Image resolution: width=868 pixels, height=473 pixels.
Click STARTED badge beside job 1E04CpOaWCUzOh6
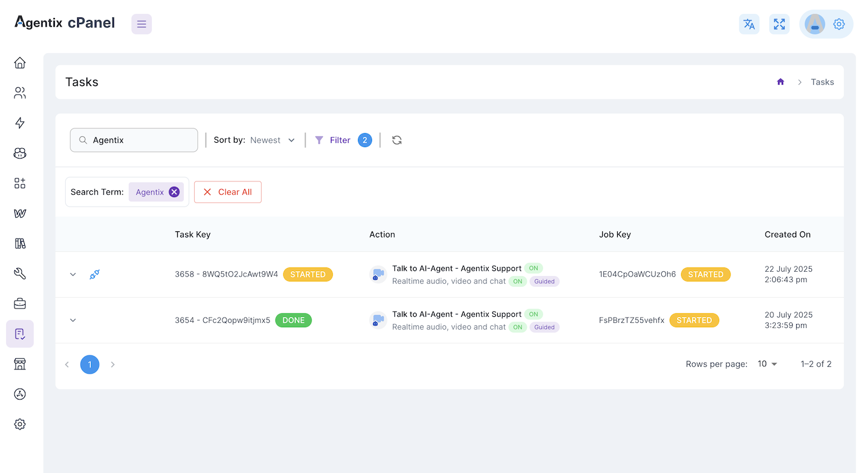pyautogui.click(x=706, y=274)
